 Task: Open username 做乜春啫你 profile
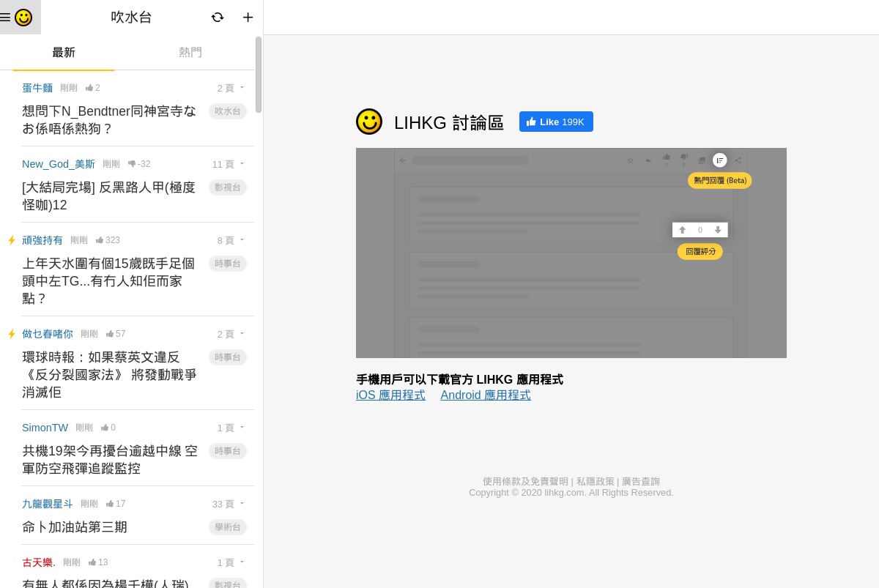(x=48, y=334)
